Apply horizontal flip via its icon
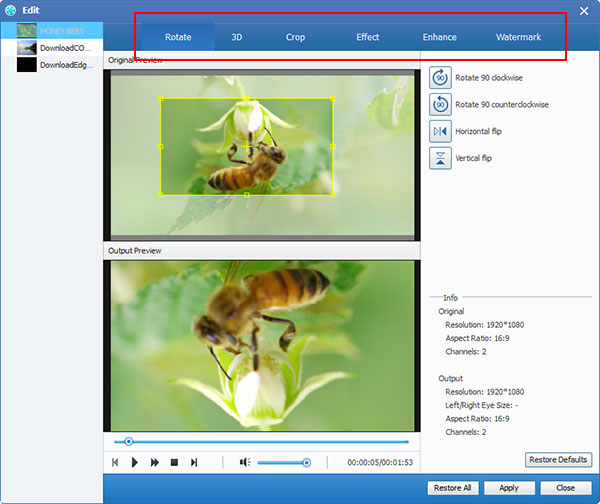Viewport: 600px width, 504px height. (x=440, y=131)
